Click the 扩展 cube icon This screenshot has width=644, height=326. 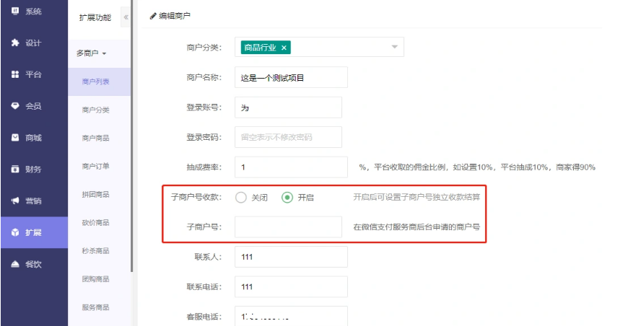(15, 232)
